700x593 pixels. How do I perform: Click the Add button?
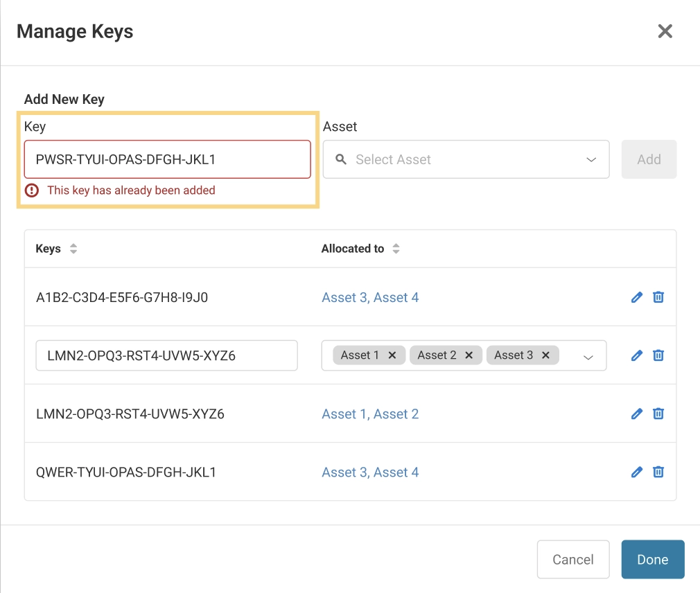point(649,159)
